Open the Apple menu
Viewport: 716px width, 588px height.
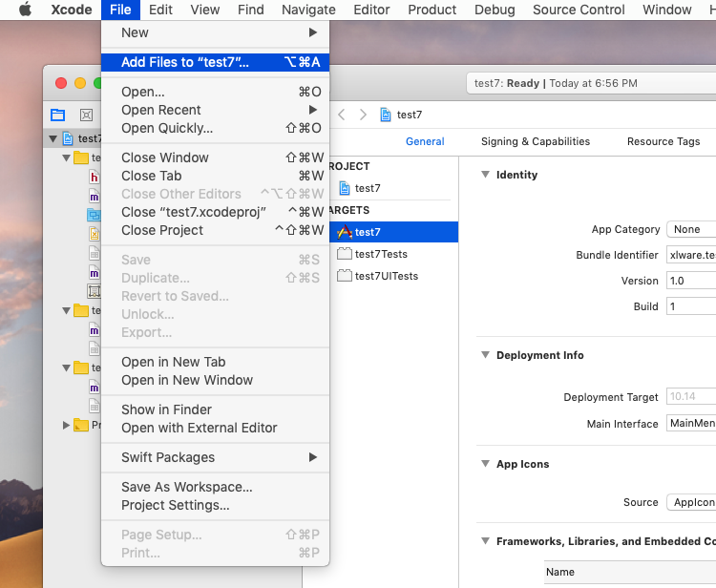pyautogui.click(x=26, y=10)
